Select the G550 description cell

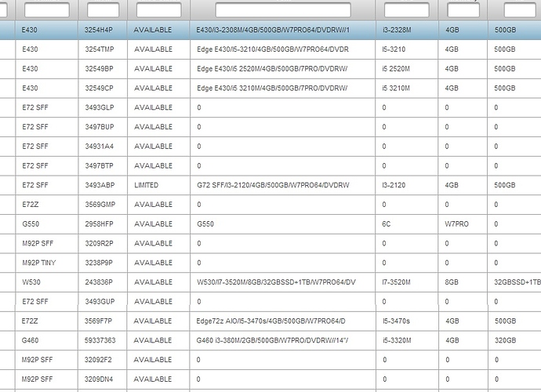(x=205, y=224)
